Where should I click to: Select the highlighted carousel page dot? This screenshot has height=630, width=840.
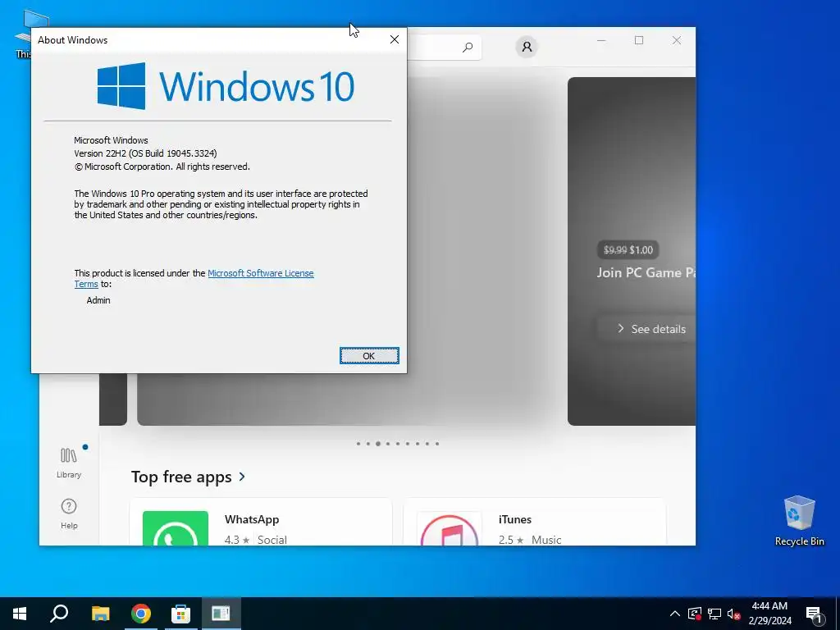pos(378,444)
